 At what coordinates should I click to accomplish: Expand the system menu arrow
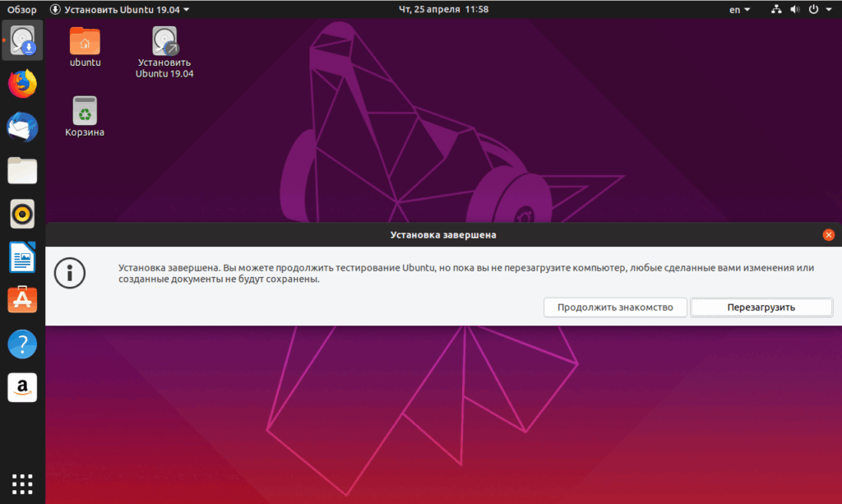click(x=829, y=10)
